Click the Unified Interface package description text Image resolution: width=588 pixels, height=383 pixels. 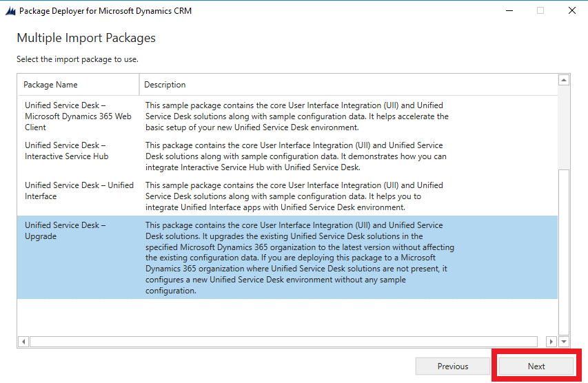click(294, 196)
